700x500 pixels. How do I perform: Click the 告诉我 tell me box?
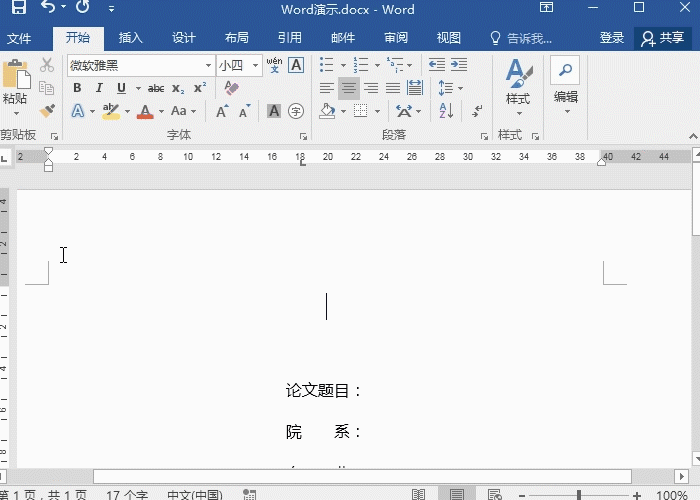coord(521,38)
